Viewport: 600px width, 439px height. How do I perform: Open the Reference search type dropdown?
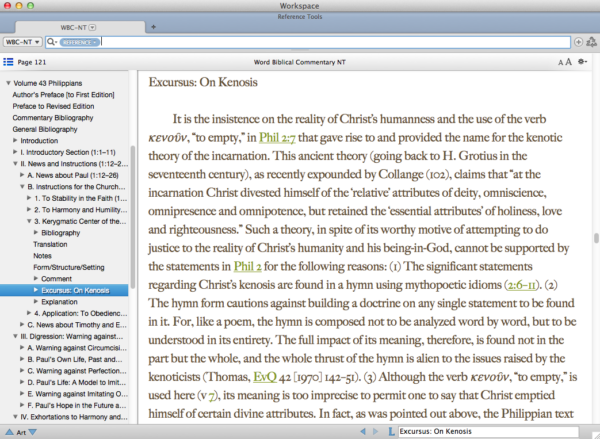pos(78,42)
